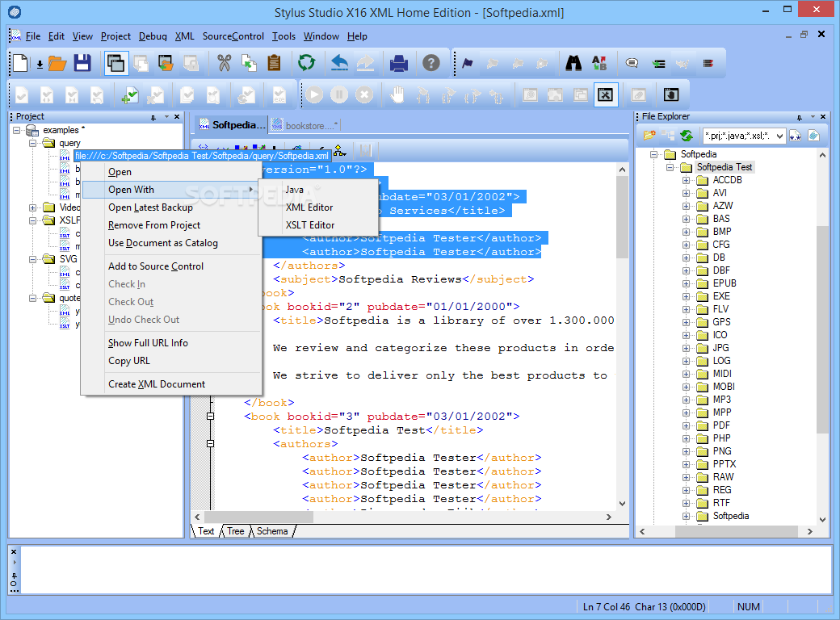Screen dimensions: 840x620
Task: Collapse the SVG folder node
Action: coord(32,259)
